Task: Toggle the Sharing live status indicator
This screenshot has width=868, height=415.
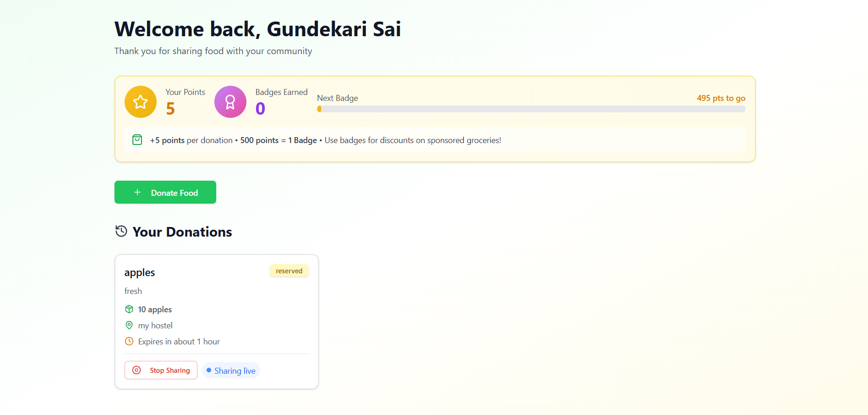Action: (231, 370)
